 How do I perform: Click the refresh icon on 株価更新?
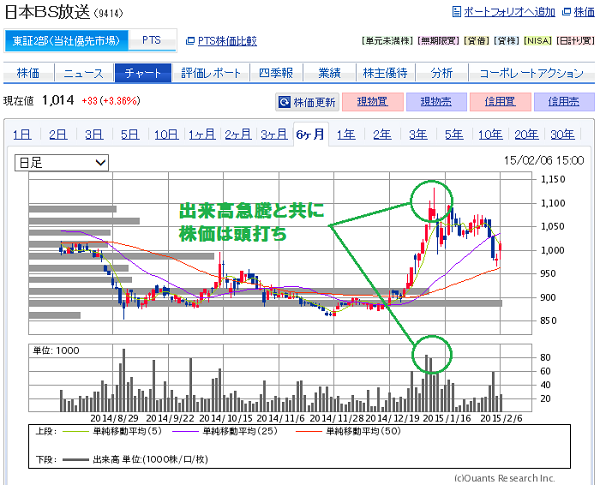[284, 102]
